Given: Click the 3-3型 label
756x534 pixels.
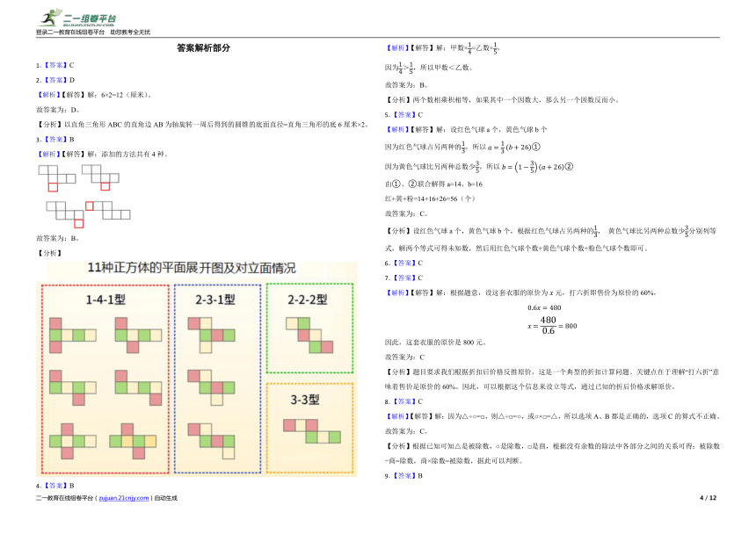Looking at the screenshot, I should pos(305,400).
